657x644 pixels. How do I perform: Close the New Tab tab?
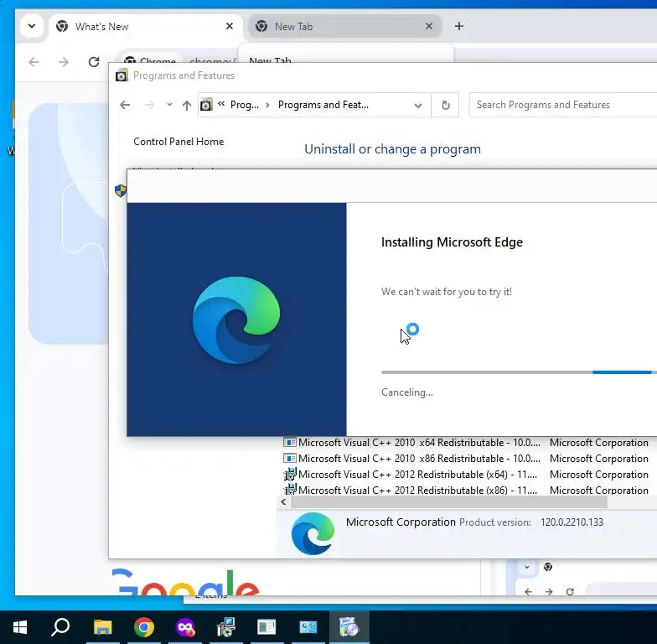click(429, 26)
